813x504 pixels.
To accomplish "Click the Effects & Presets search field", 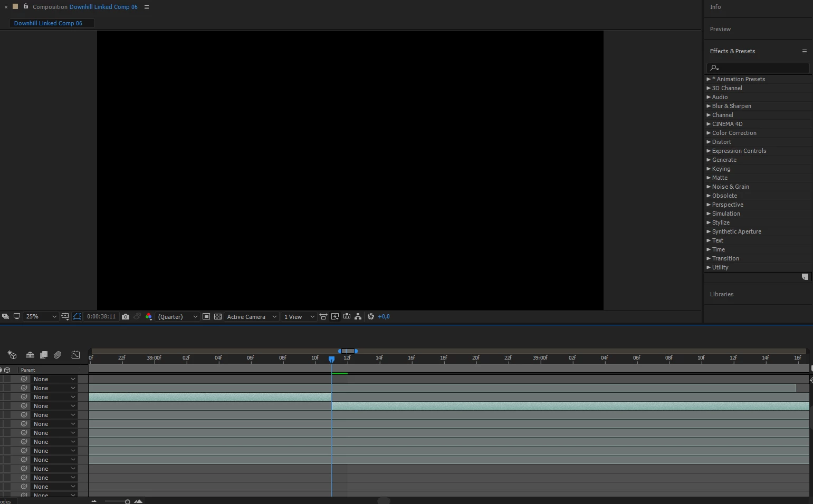I will click(758, 67).
